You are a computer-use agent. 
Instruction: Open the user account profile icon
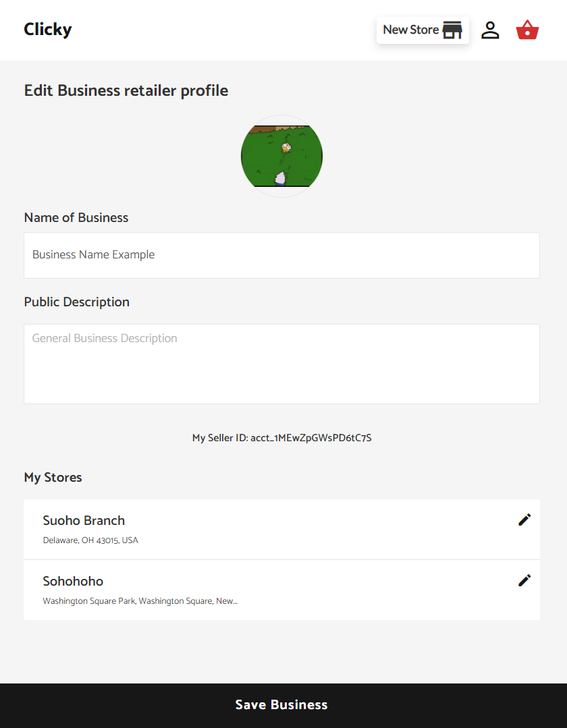pyautogui.click(x=490, y=30)
